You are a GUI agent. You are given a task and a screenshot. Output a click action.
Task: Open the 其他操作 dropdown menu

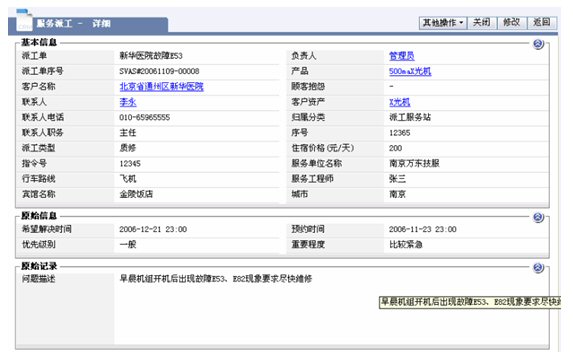pos(443,23)
